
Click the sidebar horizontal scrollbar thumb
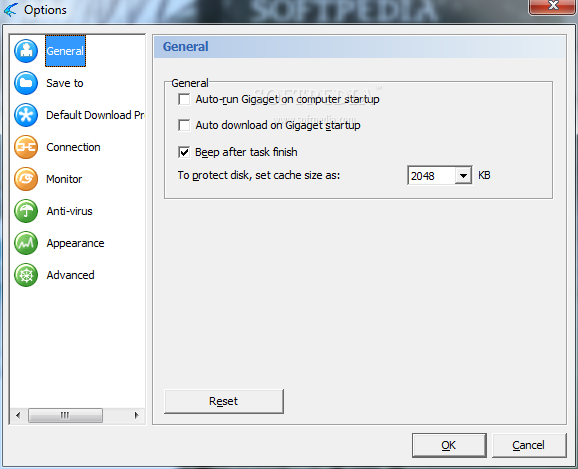[65, 416]
